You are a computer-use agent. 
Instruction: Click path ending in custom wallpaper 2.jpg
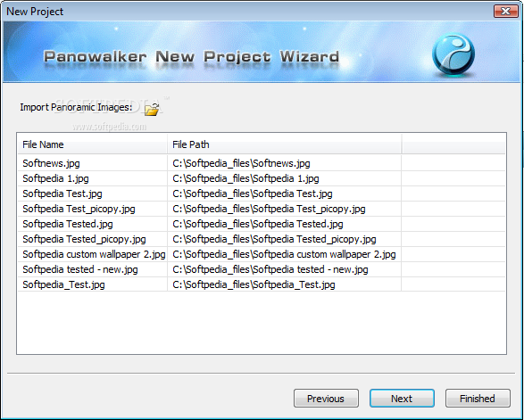284,254
